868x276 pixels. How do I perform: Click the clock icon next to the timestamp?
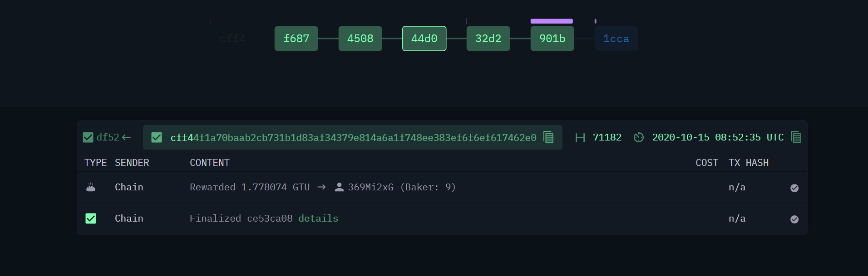(639, 137)
